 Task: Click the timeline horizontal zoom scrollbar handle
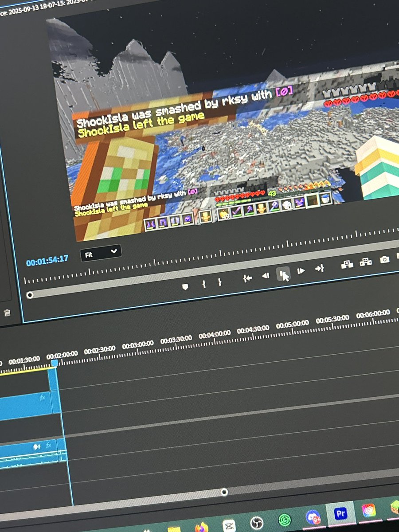pyautogui.click(x=224, y=492)
